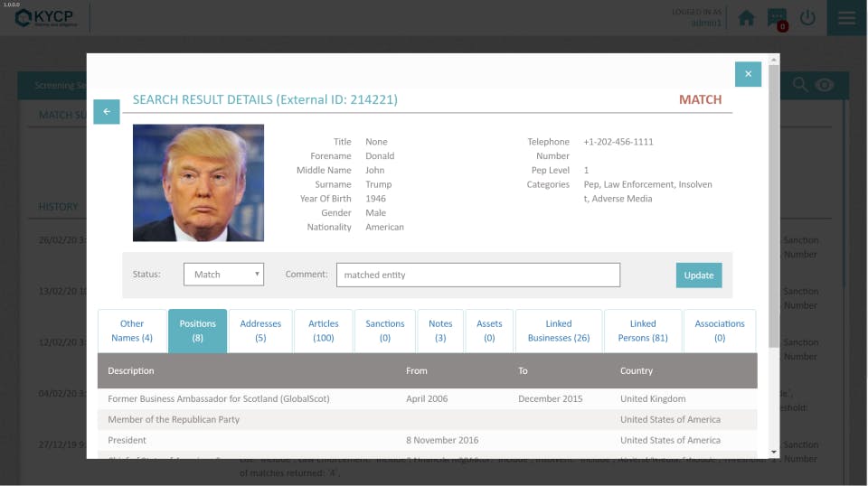Click the Update button

[x=699, y=275]
